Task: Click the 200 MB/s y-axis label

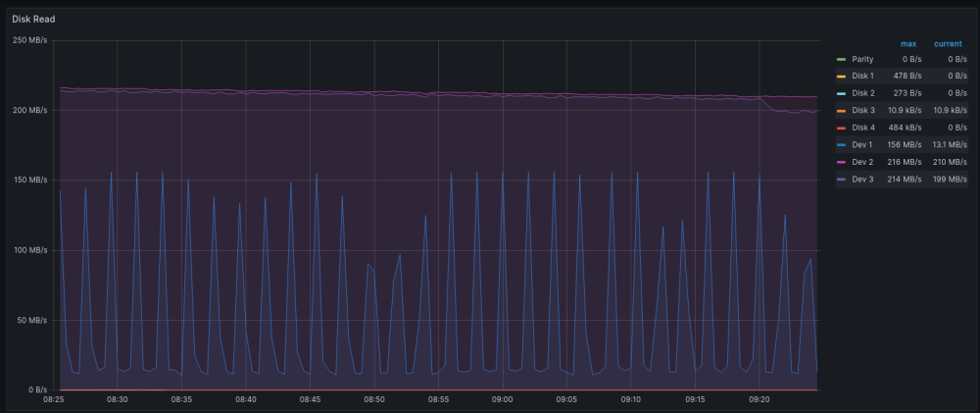Action: (x=30, y=111)
